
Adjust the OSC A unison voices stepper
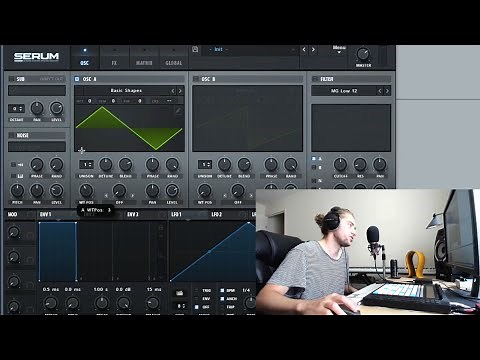coord(86,164)
